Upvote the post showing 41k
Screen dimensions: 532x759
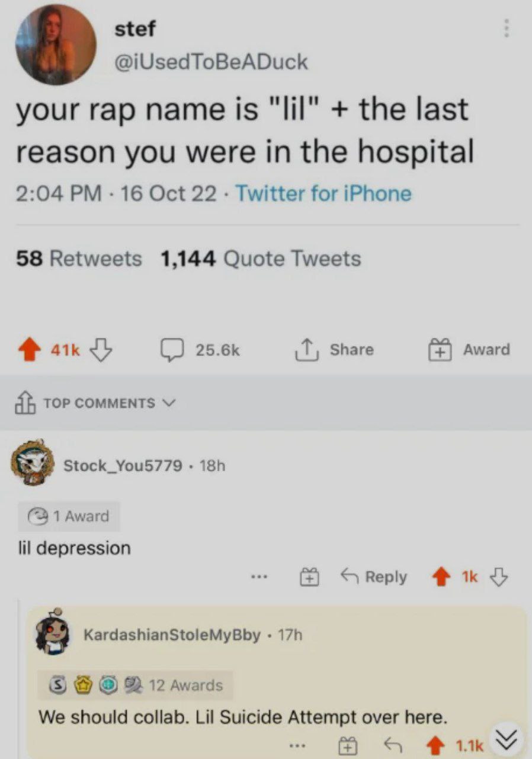(x=33, y=350)
